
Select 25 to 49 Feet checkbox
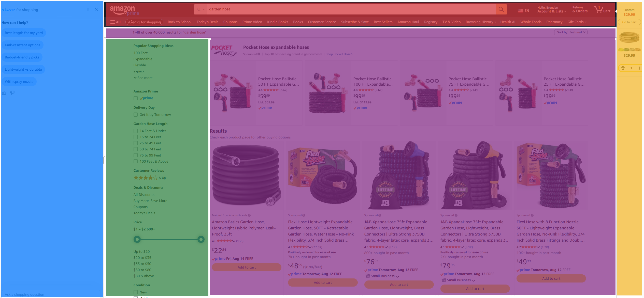(x=136, y=143)
